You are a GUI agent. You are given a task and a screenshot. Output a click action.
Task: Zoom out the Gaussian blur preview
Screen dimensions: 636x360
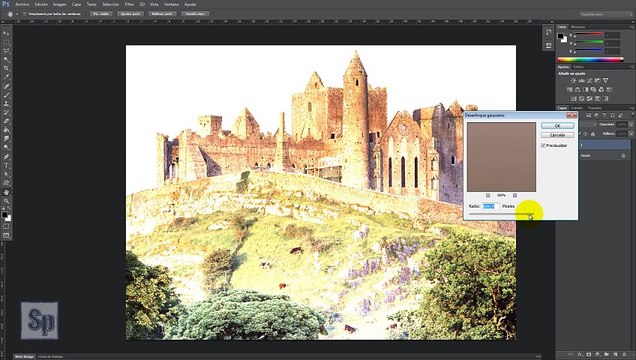tap(488, 195)
